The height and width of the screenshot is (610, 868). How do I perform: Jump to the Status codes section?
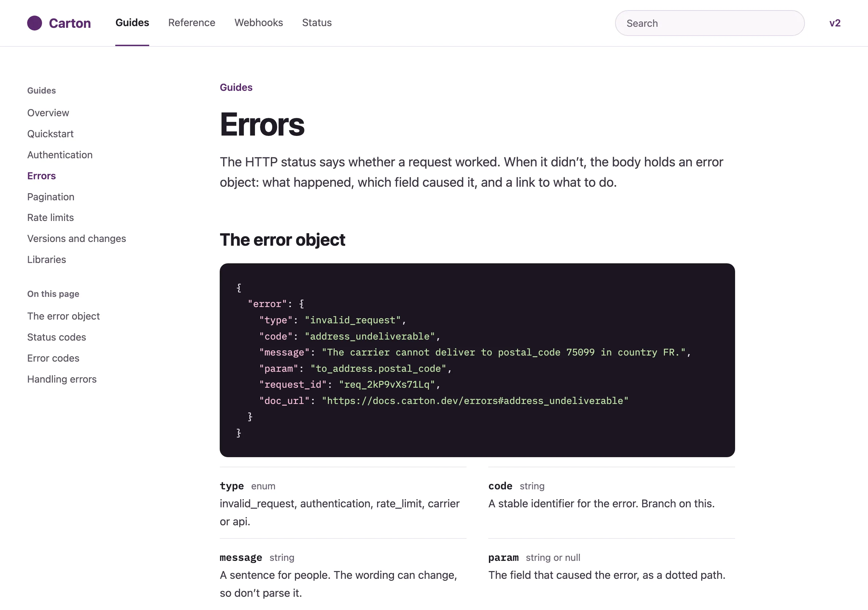click(56, 337)
